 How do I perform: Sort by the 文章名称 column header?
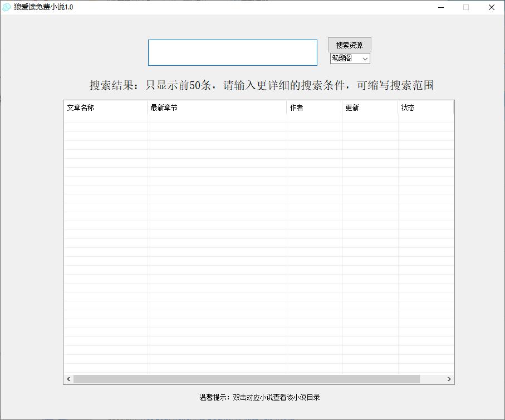coord(106,108)
